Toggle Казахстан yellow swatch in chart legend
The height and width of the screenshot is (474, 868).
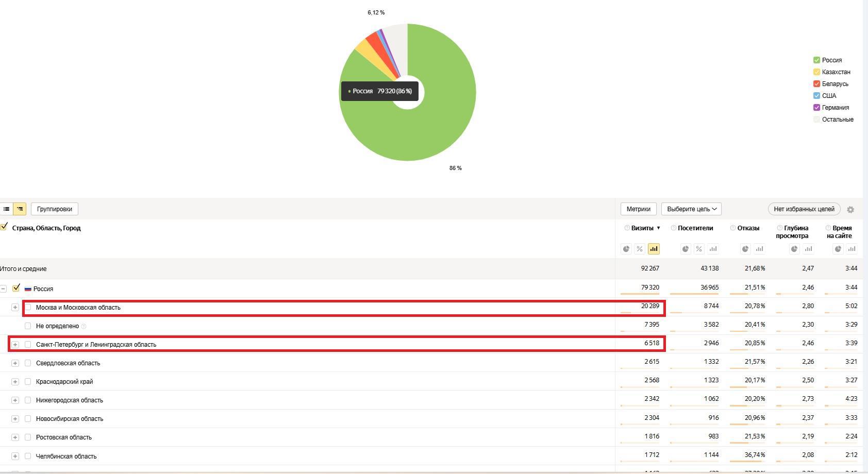(816, 72)
